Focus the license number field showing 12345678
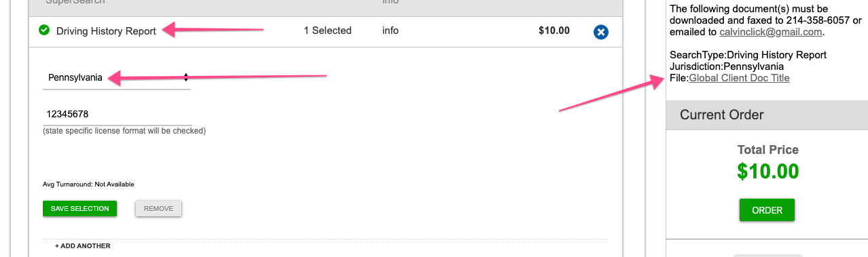The image size is (868, 257). point(117,114)
